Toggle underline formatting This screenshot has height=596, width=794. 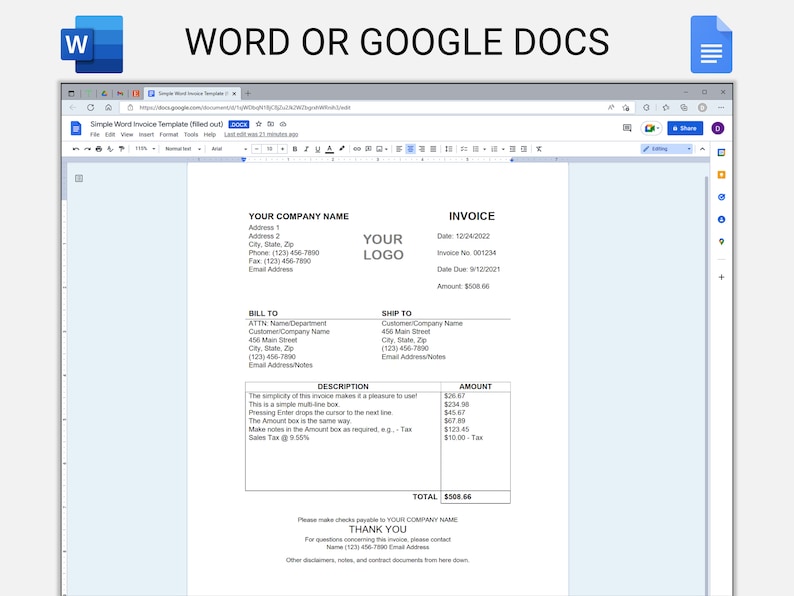click(317, 149)
